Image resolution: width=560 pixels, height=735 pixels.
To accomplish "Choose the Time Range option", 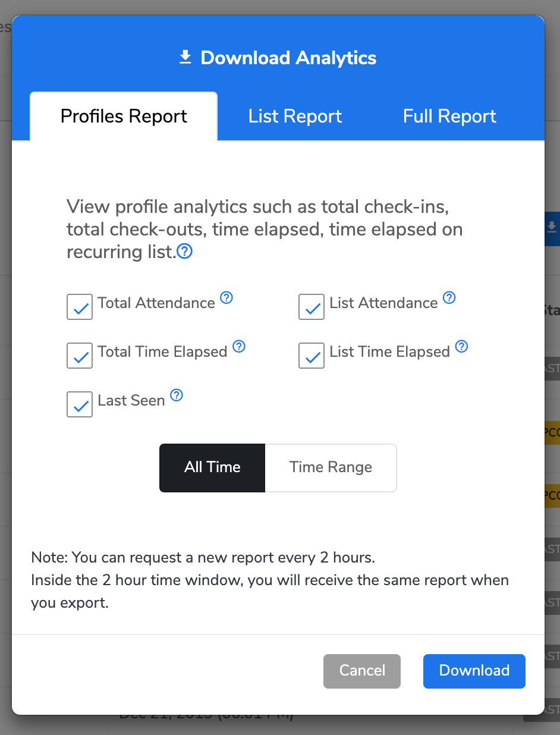I will tap(331, 467).
